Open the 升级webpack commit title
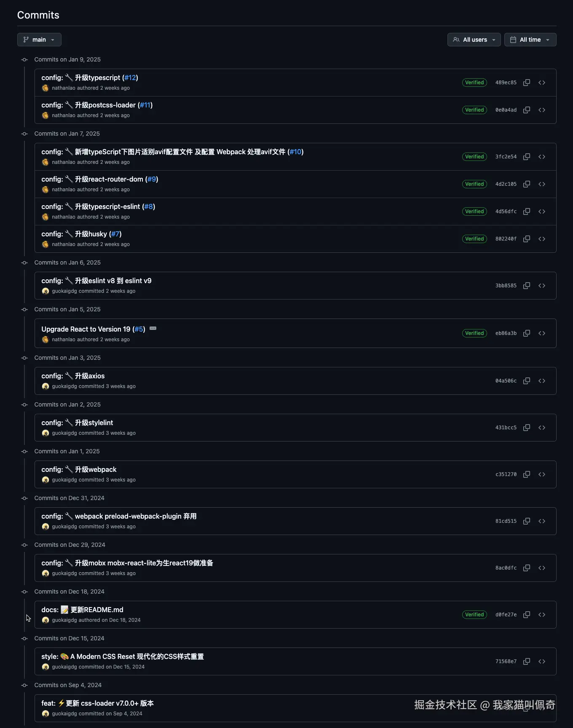The height and width of the screenshot is (728, 573). pos(96,469)
